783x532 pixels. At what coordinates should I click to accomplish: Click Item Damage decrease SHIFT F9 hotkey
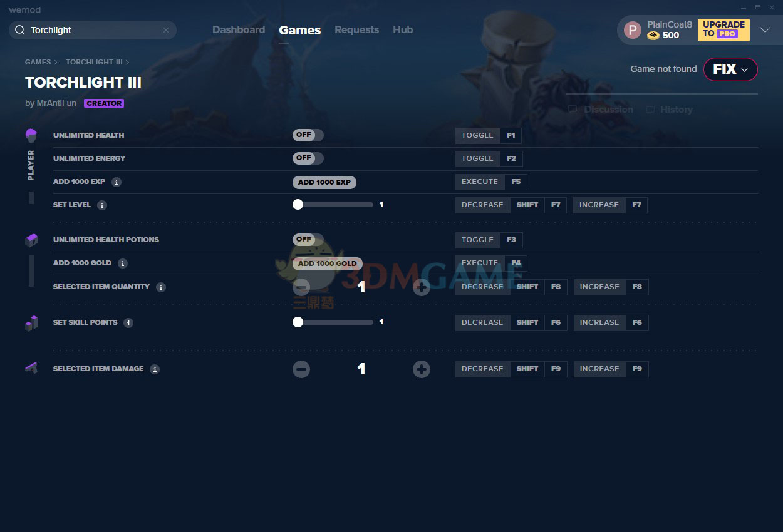[x=539, y=369]
